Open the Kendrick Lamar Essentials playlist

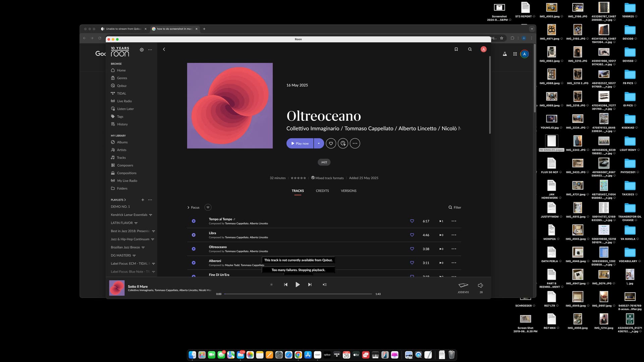(x=129, y=215)
